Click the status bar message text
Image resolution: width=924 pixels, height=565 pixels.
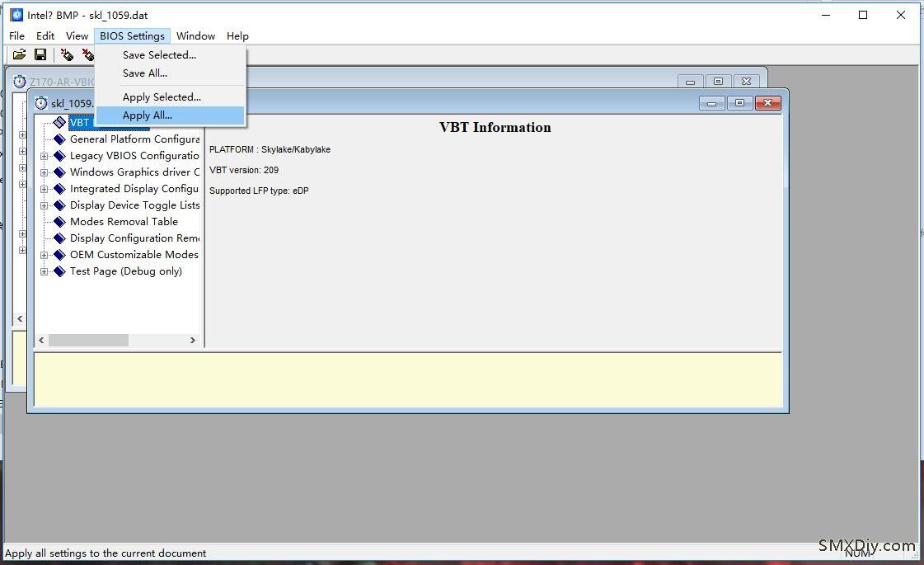106,553
